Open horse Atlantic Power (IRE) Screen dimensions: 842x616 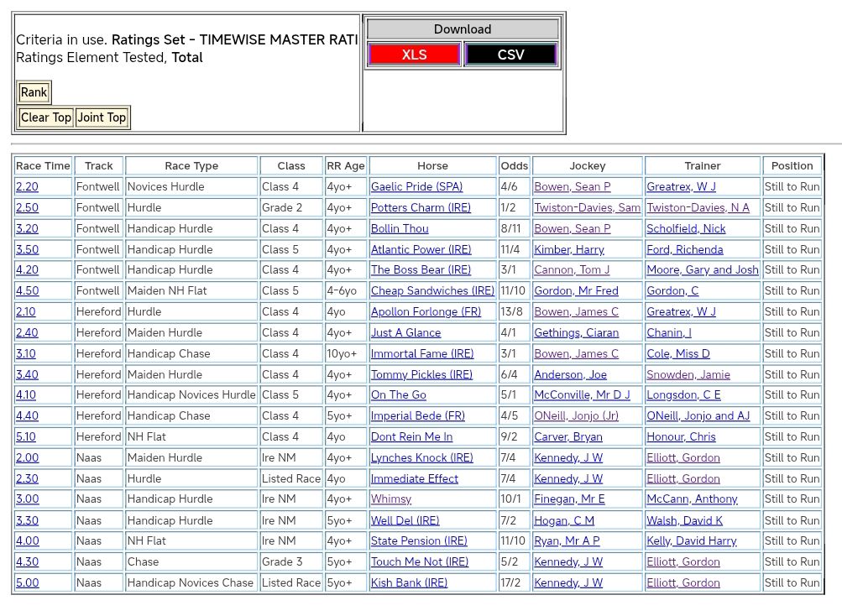(x=421, y=249)
